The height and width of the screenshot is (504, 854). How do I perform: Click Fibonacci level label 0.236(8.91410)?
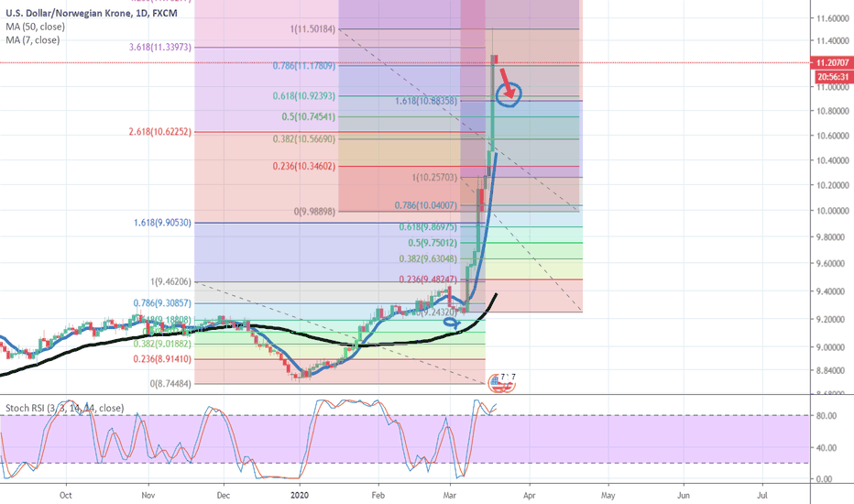point(162,359)
